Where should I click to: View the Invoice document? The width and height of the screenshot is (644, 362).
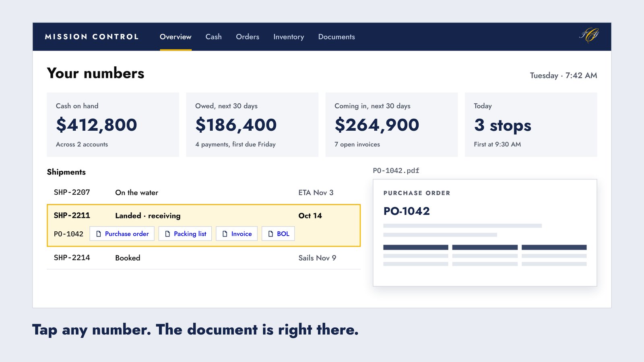(x=237, y=234)
